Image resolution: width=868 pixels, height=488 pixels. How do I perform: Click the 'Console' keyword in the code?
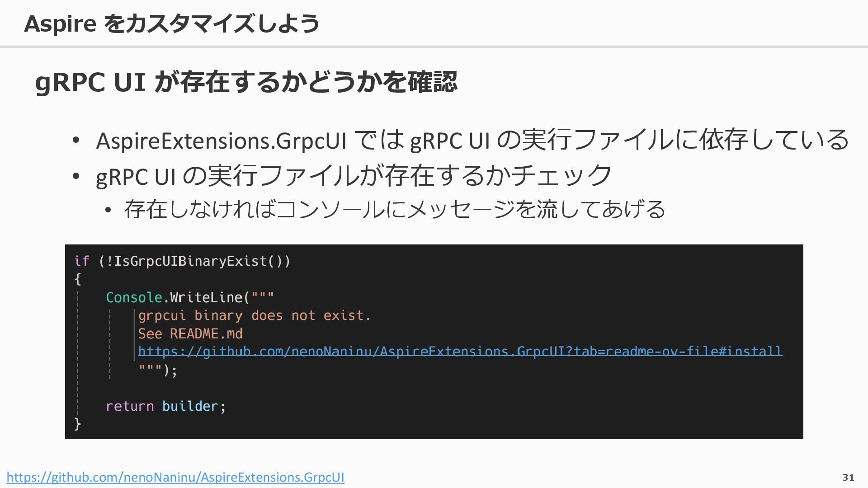[x=134, y=297]
